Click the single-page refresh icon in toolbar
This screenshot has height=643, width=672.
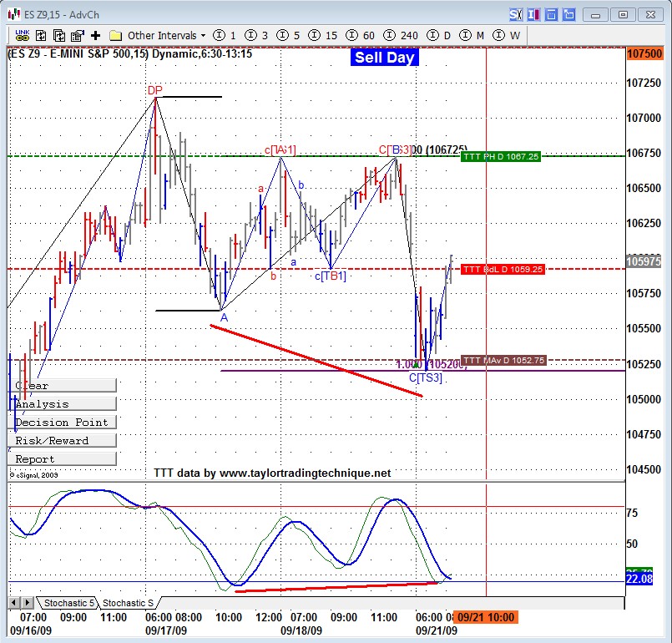click(x=41, y=35)
